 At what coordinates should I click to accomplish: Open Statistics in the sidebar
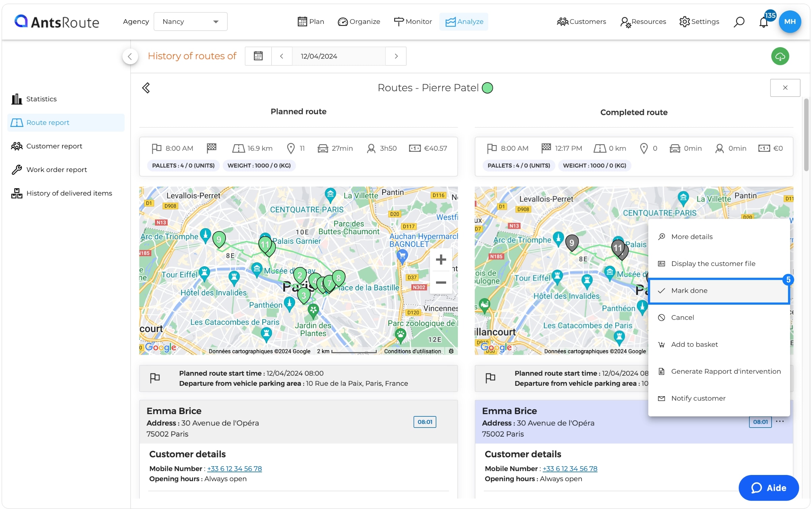pos(66,99)
